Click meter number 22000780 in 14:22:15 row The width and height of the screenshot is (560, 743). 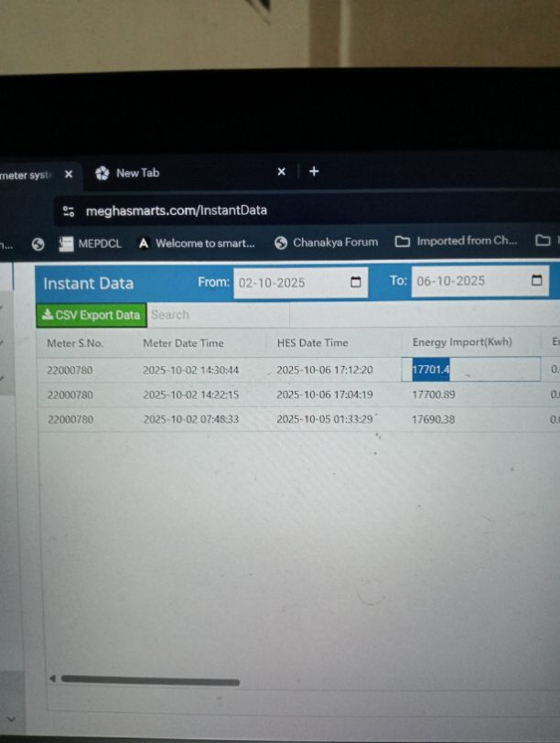click(x=70, y=394)
